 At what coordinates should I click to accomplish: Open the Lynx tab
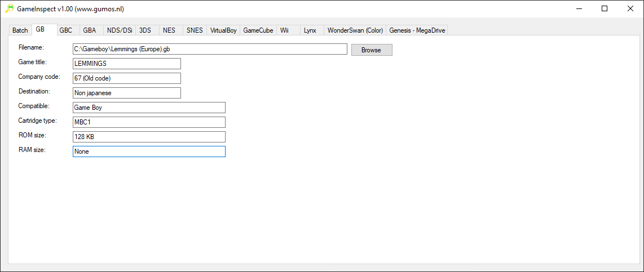point(310,30)
